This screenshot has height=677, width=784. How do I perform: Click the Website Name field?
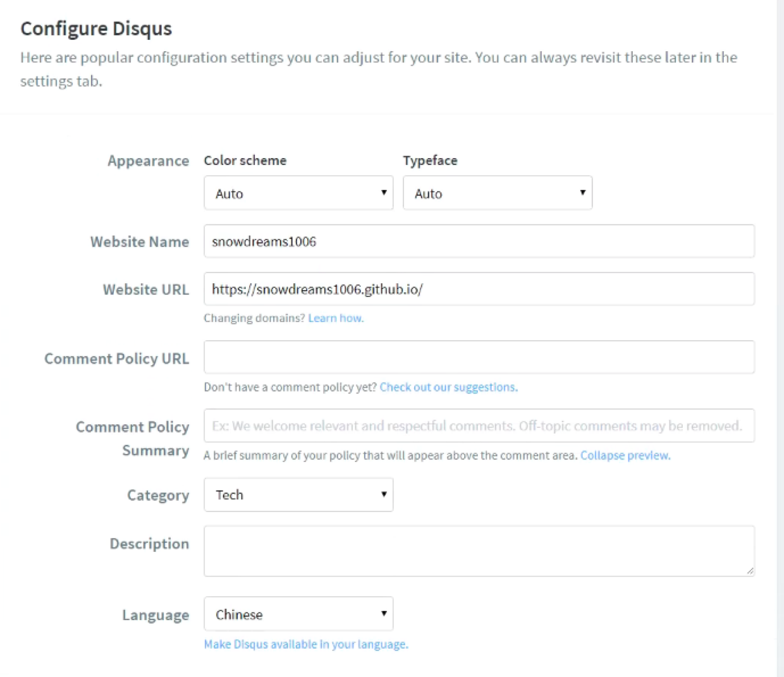[x=479, y=241]
